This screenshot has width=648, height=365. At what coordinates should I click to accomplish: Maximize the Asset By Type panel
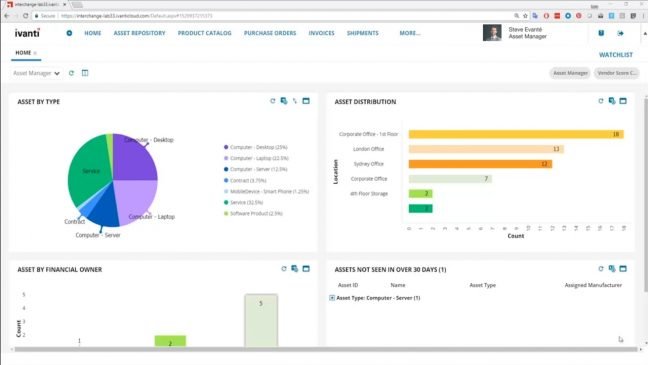click(x=306, y=101)
